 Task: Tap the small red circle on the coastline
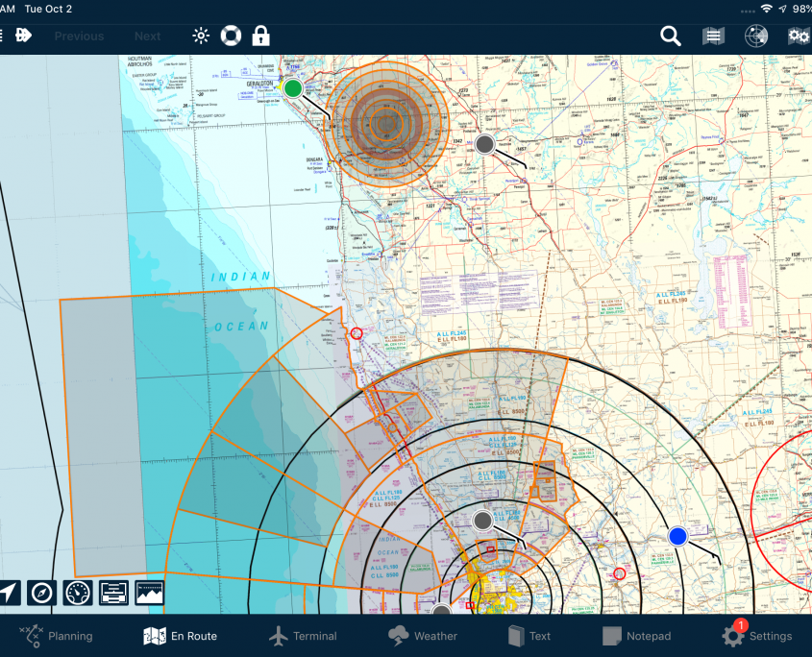pyautogui.click(x=357, y=333)
